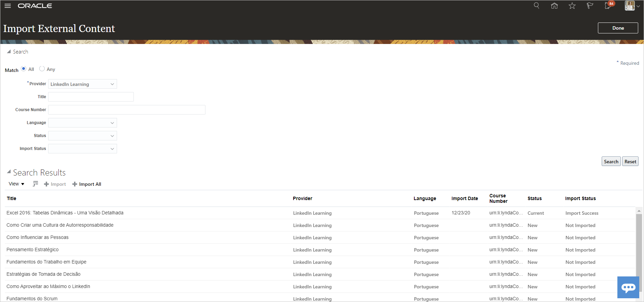Open the chat assistant bubble icon
644x302 pixels.
(x=628, y=287)
